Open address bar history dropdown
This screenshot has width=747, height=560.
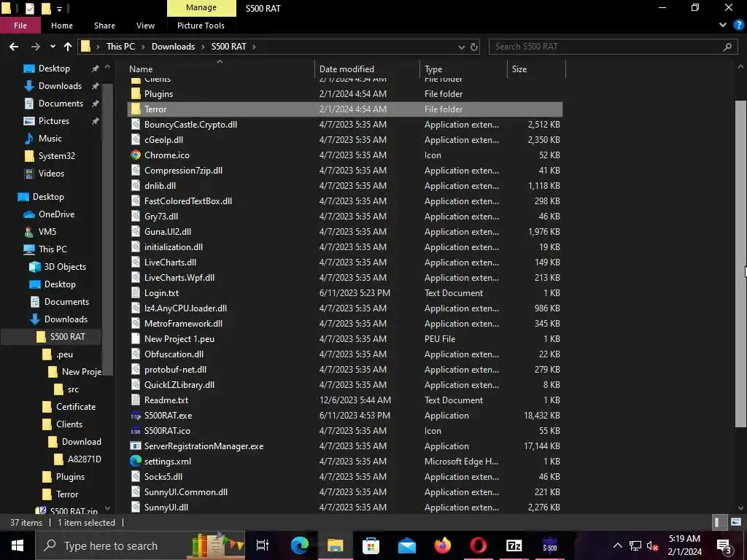click(461, 47)
